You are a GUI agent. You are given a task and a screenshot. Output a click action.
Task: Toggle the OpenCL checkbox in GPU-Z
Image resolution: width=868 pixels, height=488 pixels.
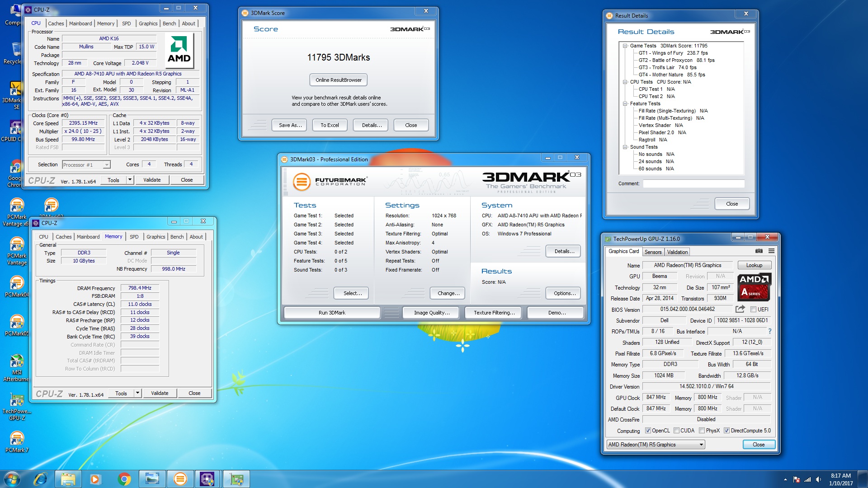tap(648, 431)
